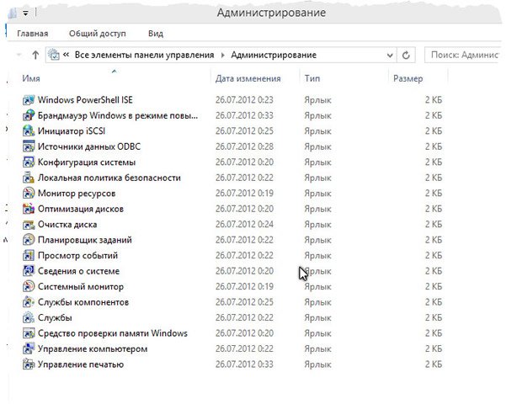Go to Все элементы панели управления breadcrumb
506x420 pixels.
pyautogui.click(x=145, y=56)
